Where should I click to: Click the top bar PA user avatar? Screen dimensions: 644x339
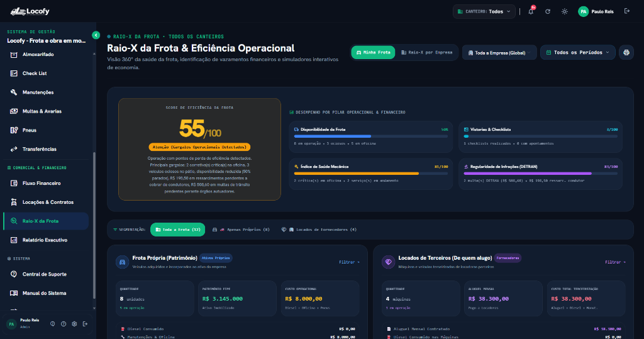(583, 11)
